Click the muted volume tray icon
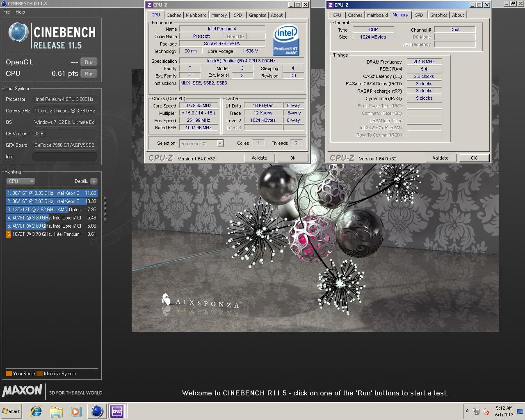The image size is (525, 420). click(x=486, y=411)
